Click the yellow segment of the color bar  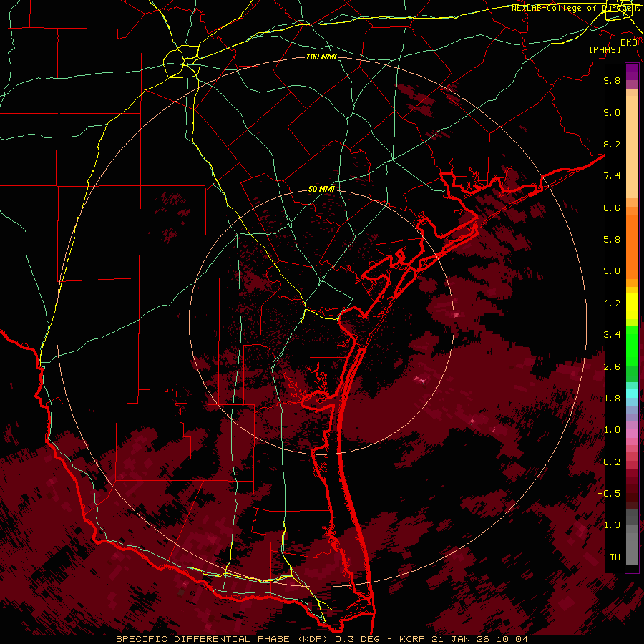pos(632,306)
